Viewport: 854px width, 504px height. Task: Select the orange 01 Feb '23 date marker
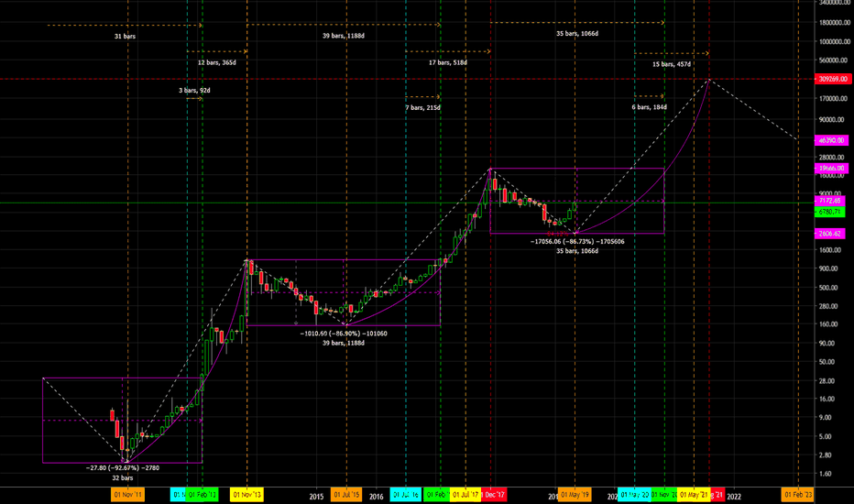pos(797,495)
